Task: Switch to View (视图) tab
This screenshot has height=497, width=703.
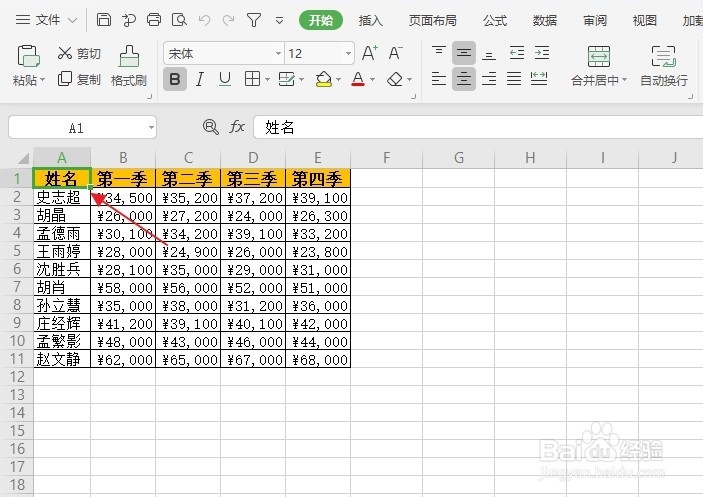Action: tap(644, 20)
